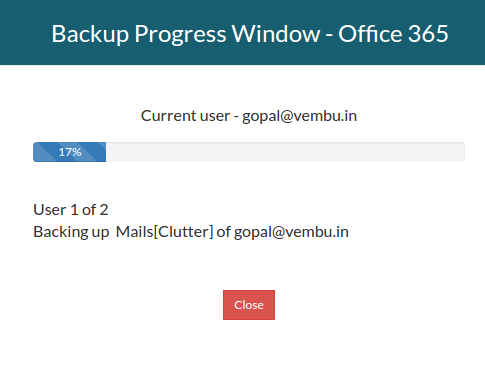Click the gray unfilled area of progress bar
Screen dimensions: 485x385
285,152
